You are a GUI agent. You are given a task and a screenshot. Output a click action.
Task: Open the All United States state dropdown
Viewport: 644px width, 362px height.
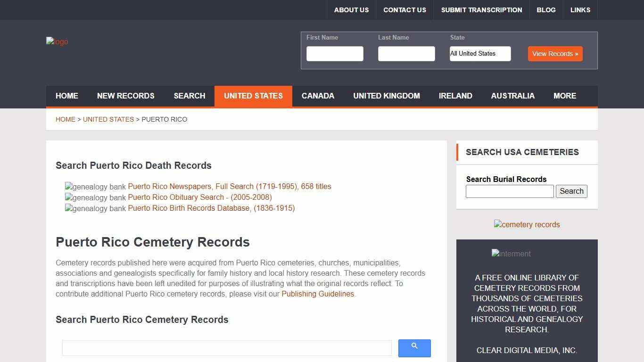point(480,54)
